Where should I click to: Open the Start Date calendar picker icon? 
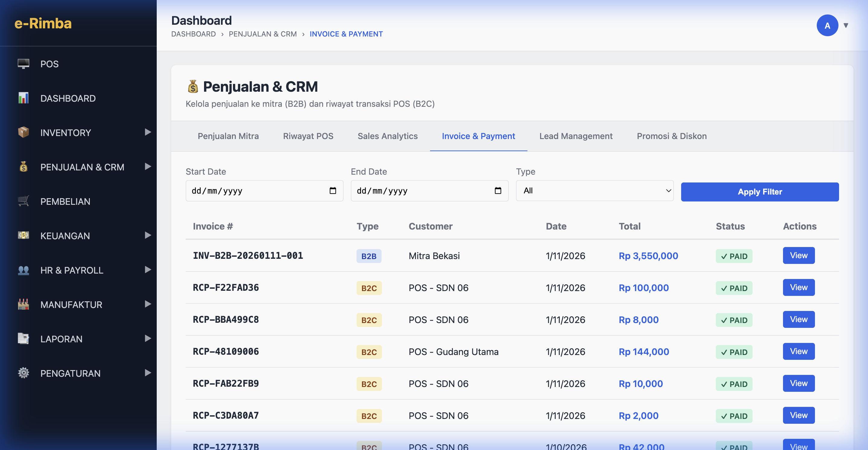[332, 191]
